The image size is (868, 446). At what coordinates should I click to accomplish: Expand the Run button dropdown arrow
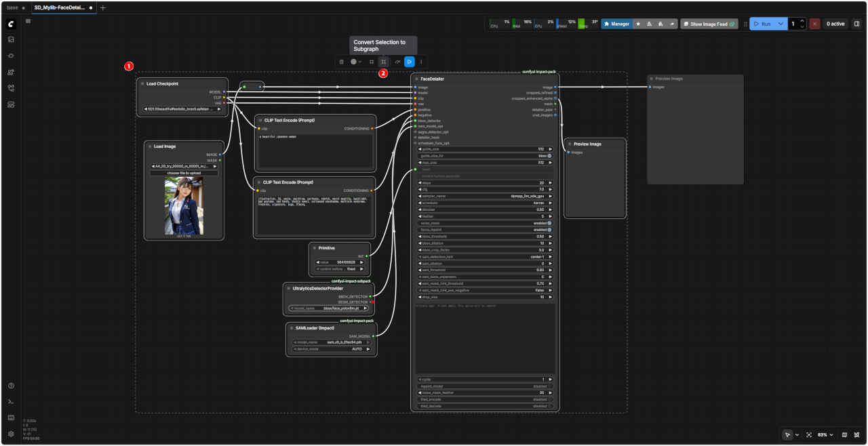[x=781, y=24]
